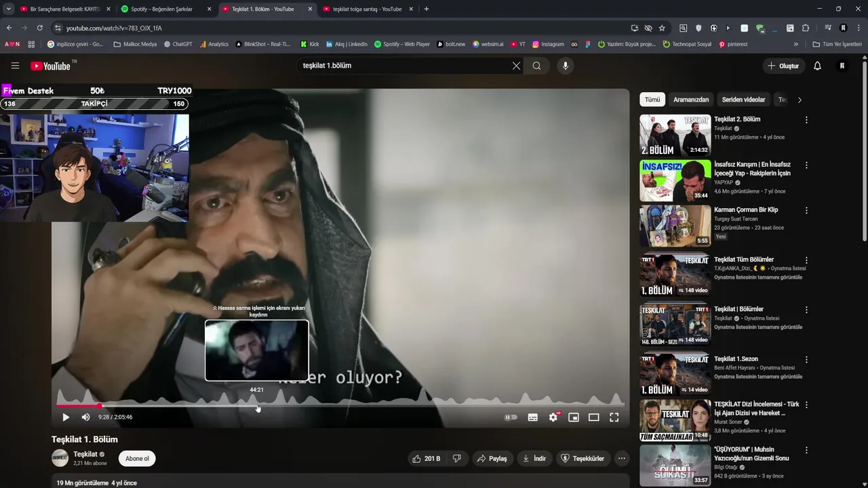This screenshot has width=868, height=488.
Task: Open the Teşekkürler thanks button
Action: coord(582,459)
